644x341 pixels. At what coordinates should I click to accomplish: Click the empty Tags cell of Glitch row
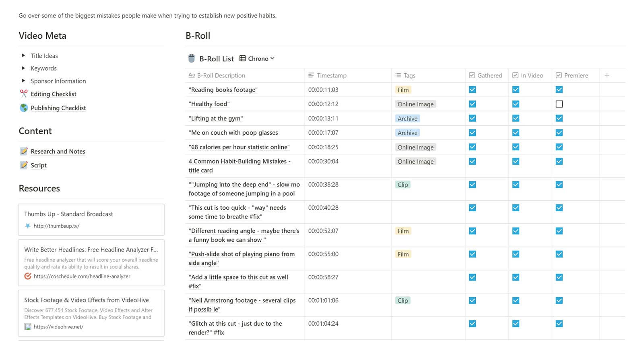pos(428,328)
